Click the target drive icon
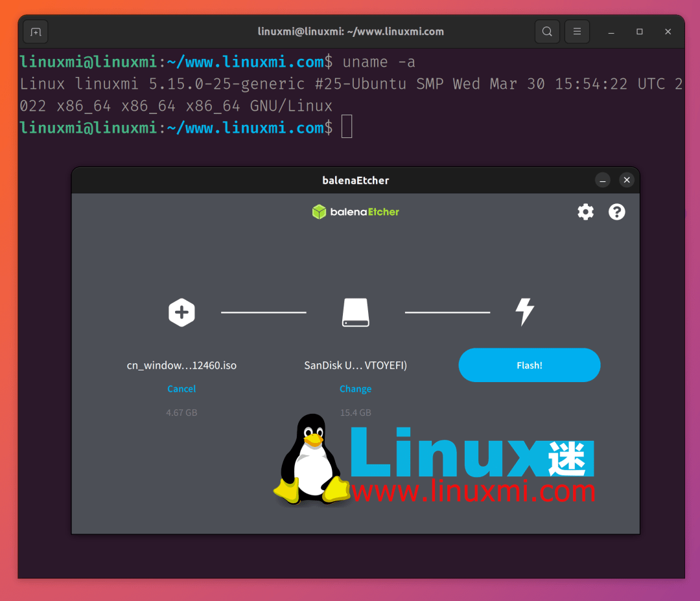Screen dimensions: 700x601 (x=355, y=312)
